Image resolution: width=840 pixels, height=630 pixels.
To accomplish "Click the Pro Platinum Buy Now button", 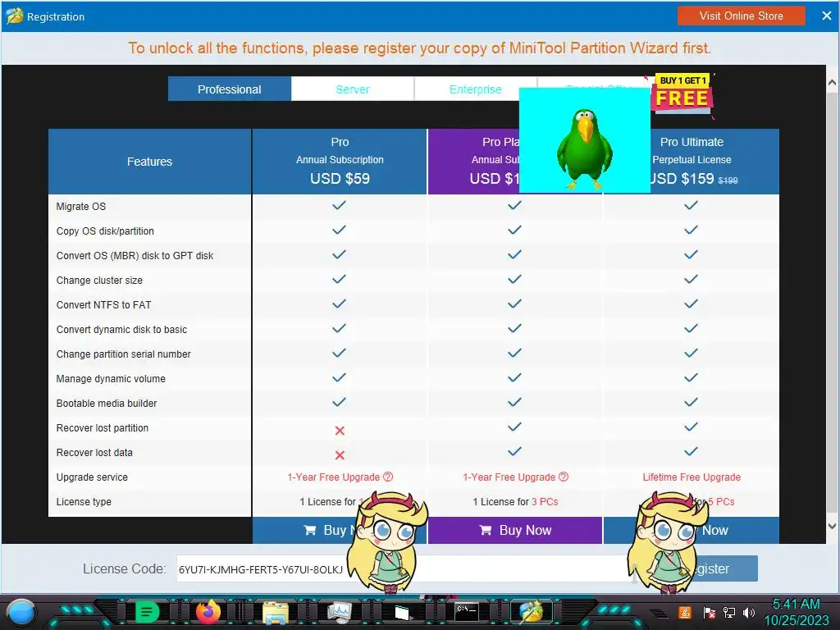I will (515, 531).
